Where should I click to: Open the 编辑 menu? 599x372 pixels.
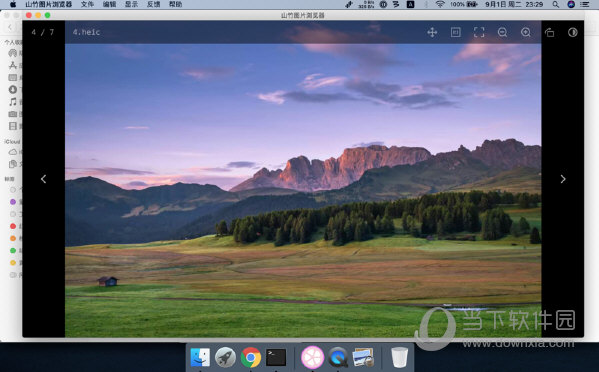coord(109,4)
